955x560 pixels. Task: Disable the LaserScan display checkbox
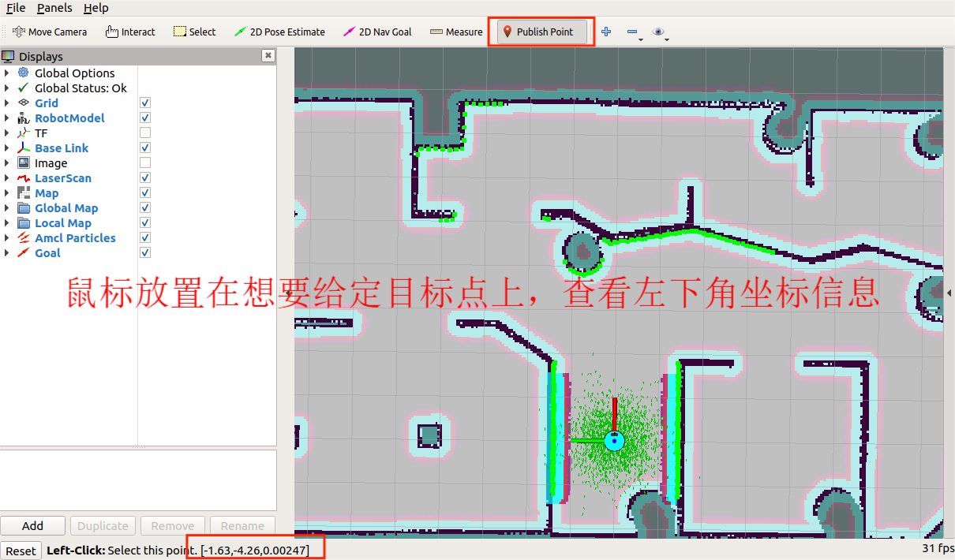click(x=145, y=178)
